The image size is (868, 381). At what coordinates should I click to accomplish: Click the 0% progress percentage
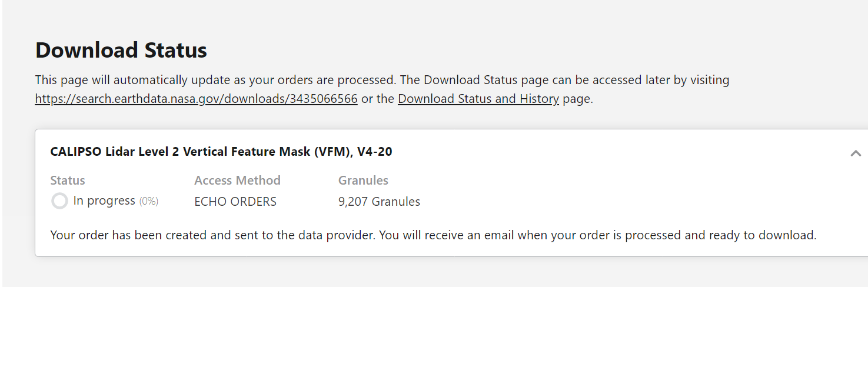coord(149,201)
